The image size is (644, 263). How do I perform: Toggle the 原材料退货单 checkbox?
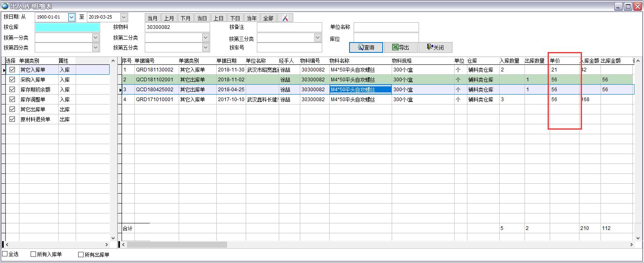click(x=12, y=119)
